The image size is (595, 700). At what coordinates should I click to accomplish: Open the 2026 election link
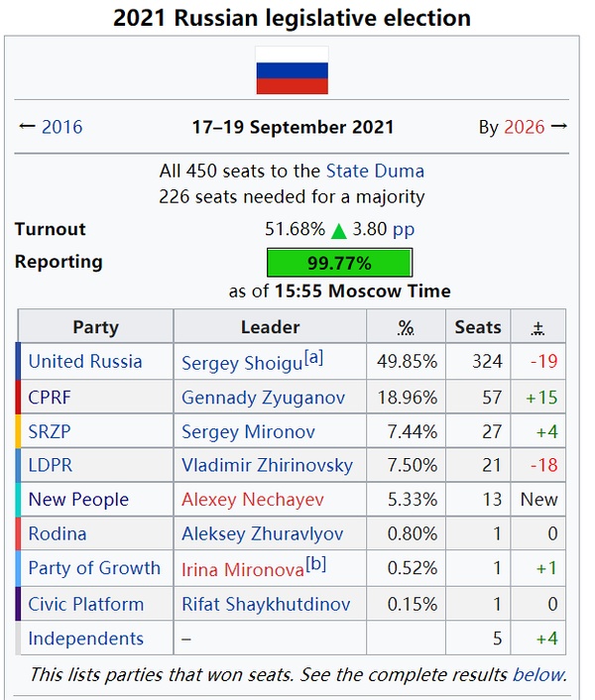(x=524, y=127)
